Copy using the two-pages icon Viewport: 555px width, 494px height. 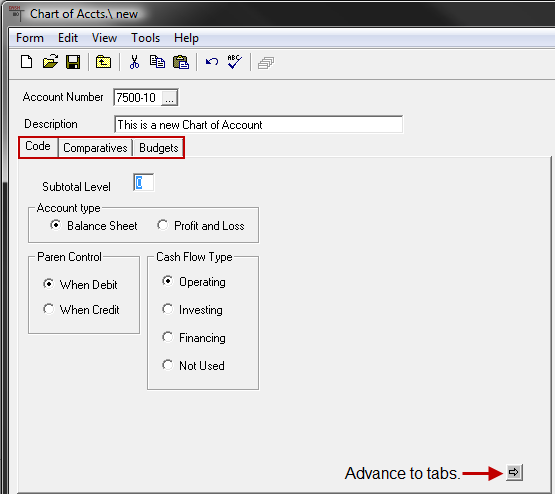coord(157,62)
